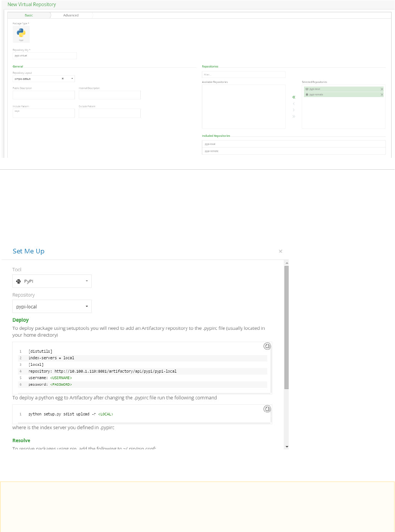Image resolution: width=395 pixels, height=532 pixels.
Task: Click the Deploy section heading
Action: [x=21, y=320]
